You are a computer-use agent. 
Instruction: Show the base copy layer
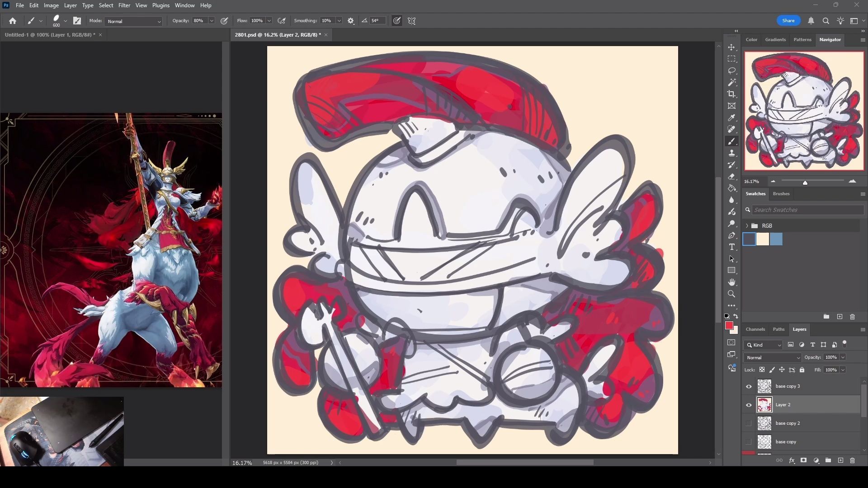[749, 442]
